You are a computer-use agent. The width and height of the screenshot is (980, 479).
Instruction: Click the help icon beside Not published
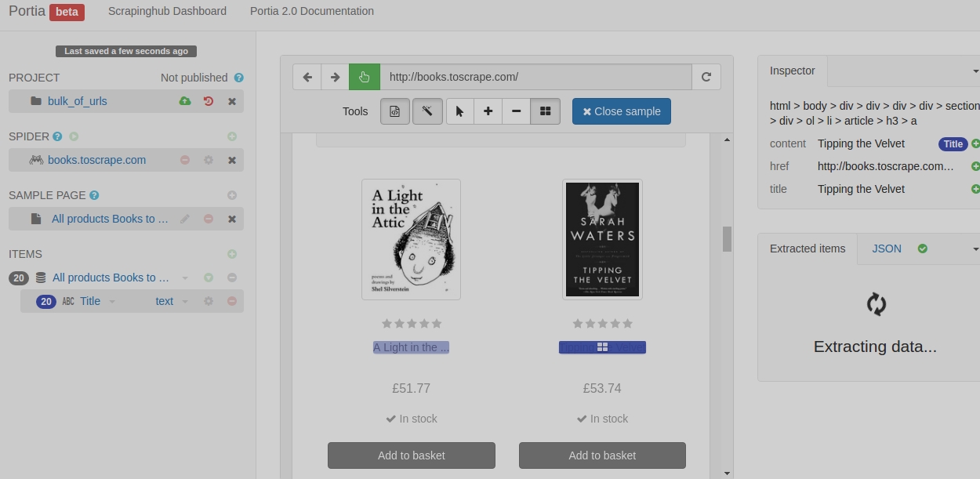click(x=239, y=78)
